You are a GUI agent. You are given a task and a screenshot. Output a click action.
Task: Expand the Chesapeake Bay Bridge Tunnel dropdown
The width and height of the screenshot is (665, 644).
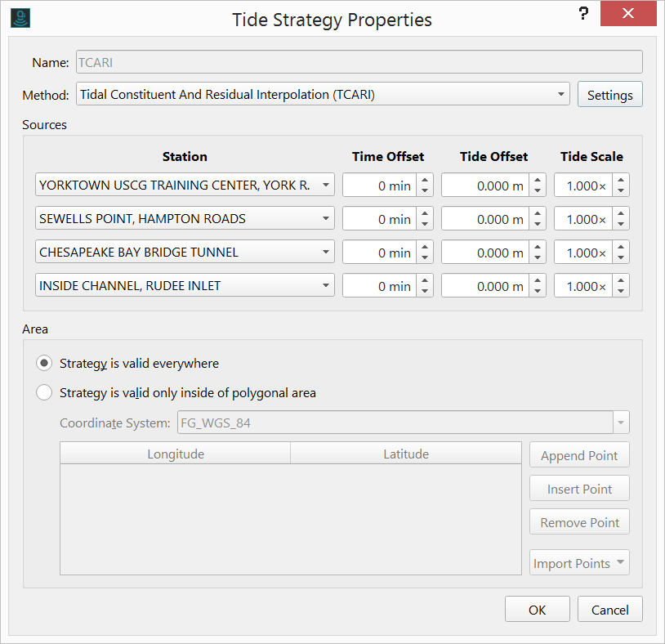pos(326,253)
